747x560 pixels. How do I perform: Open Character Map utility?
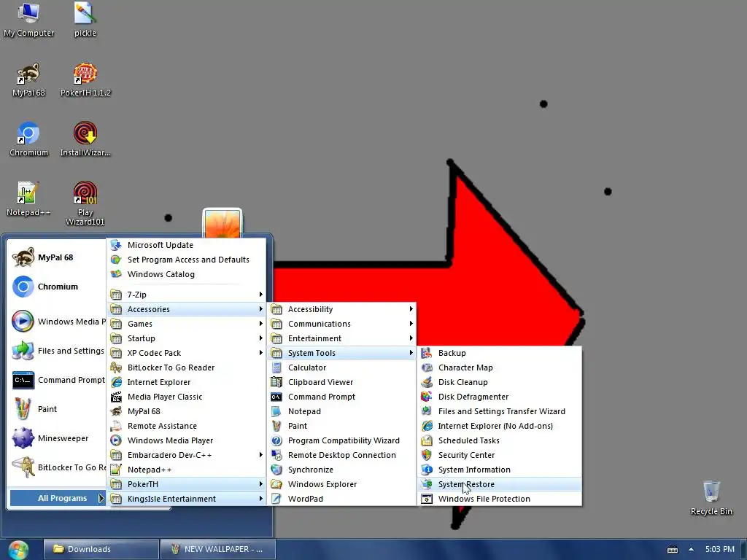tap(499, 367)
